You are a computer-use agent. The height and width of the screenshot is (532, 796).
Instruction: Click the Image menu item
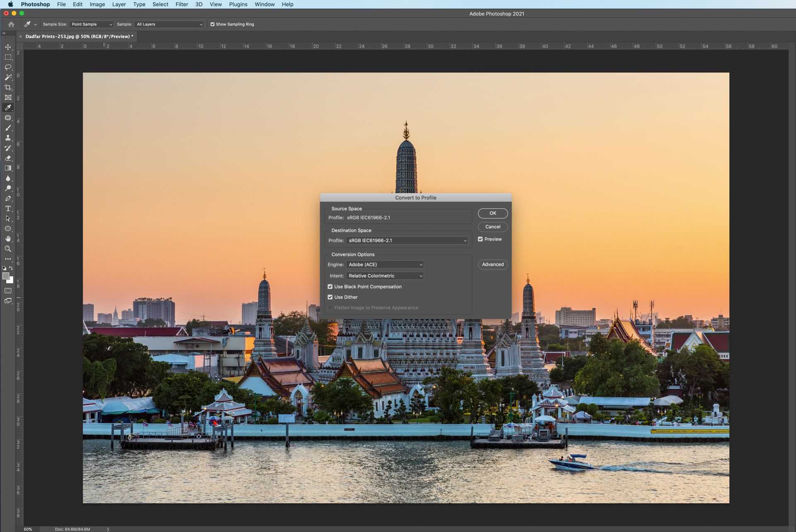click(x=96, y=4)
